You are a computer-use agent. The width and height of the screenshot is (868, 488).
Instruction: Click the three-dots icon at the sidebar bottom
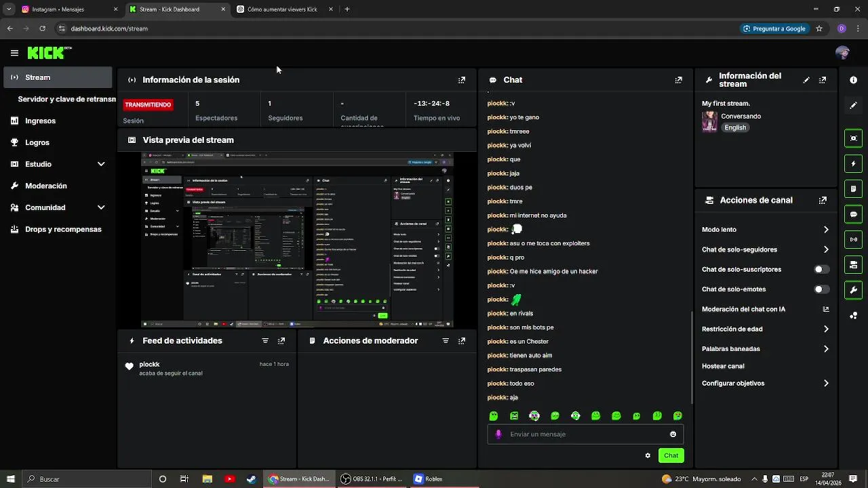pos(853,315)
